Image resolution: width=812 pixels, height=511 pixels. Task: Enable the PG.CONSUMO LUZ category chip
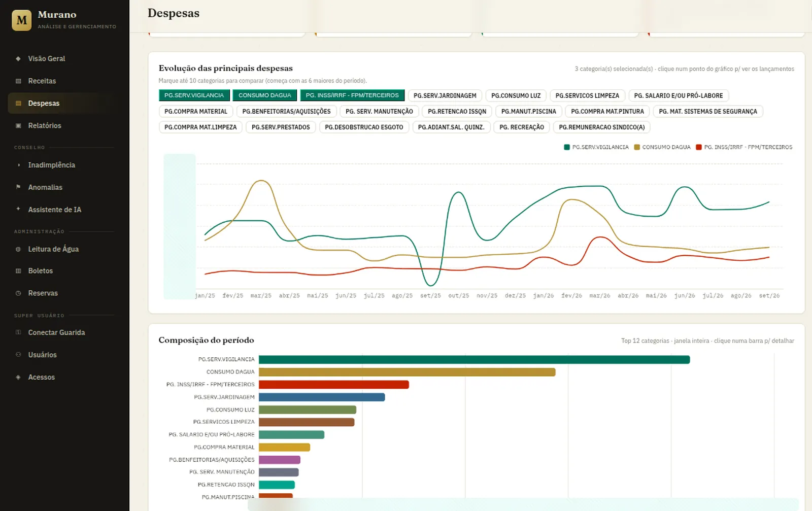(516, 95)
